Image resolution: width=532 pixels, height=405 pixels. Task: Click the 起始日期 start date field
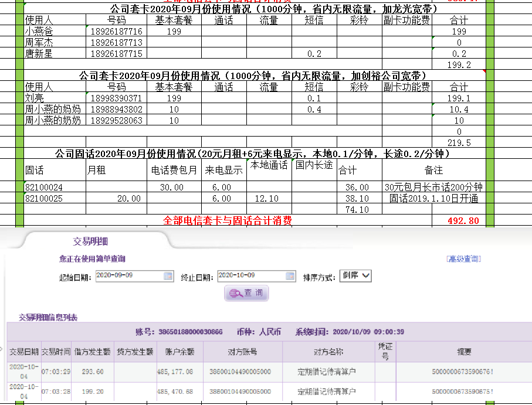click(129, 275)
